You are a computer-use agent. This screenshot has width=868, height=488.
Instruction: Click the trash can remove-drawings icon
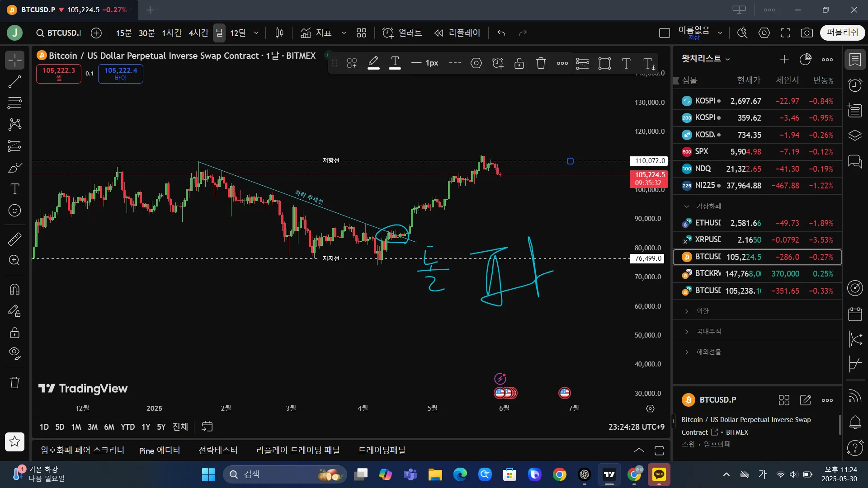click(x=14, y=383)
